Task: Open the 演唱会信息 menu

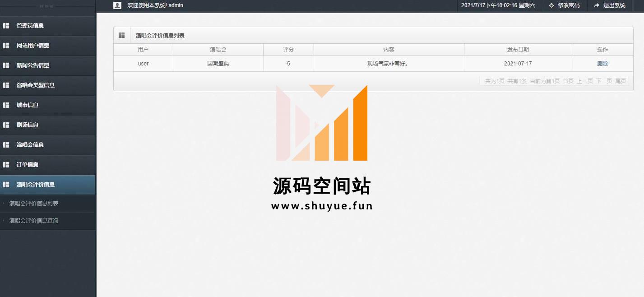Action: click(x=48, y=145)
